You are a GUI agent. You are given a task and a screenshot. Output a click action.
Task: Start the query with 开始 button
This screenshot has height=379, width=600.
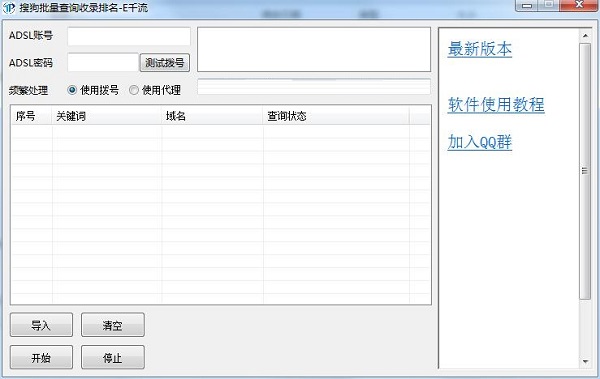point(41,357)
